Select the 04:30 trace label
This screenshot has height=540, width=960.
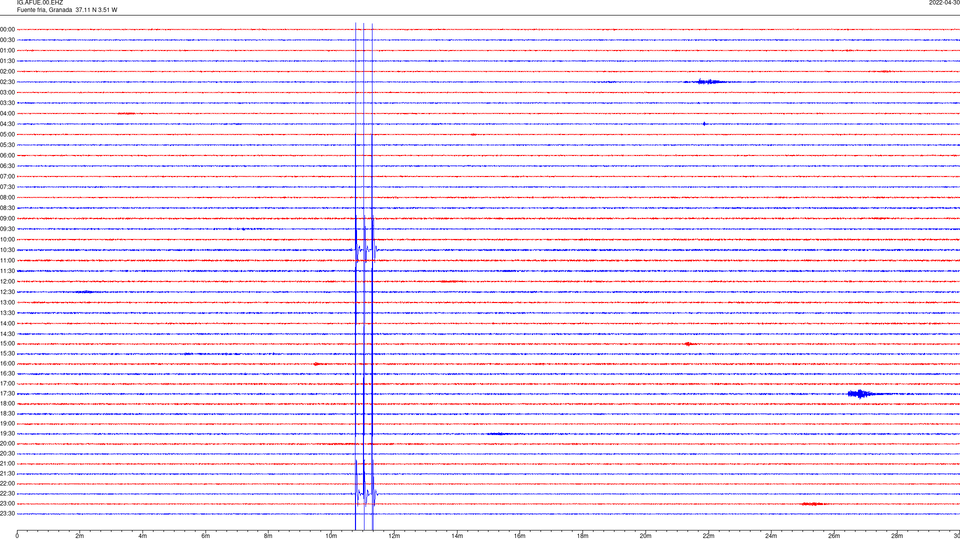click(7, 124)
